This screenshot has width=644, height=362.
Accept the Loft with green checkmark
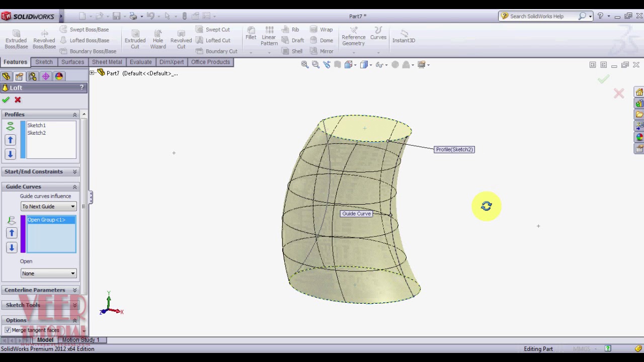click(x=6, y=100)
